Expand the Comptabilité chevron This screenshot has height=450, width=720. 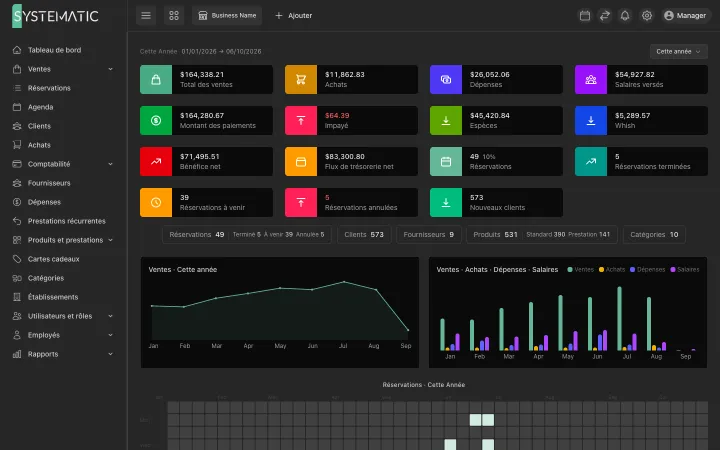pos(110,164)
